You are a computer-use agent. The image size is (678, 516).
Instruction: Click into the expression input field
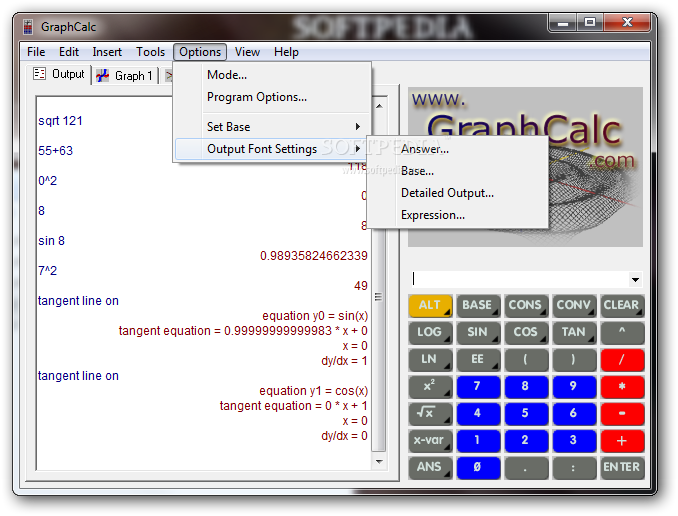[519, 279]
